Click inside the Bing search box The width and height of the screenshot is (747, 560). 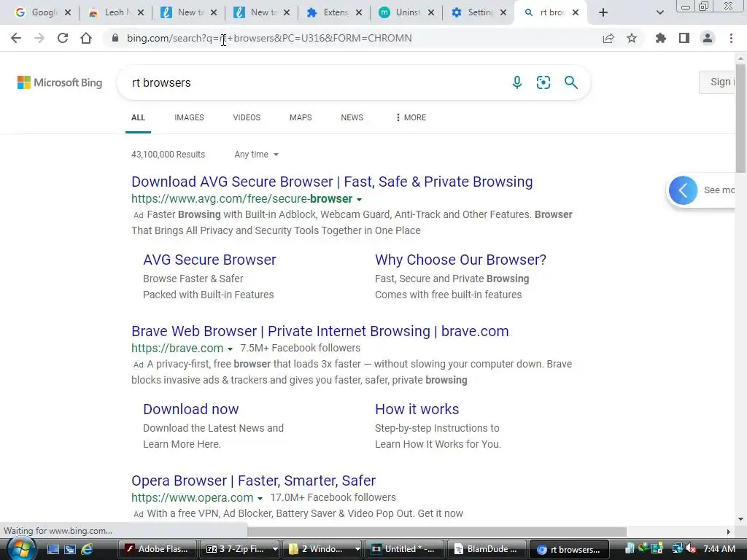pos(314,82)
